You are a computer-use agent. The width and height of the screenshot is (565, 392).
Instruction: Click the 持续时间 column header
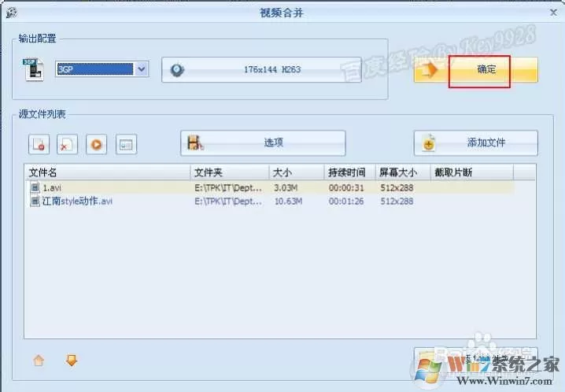350,172
